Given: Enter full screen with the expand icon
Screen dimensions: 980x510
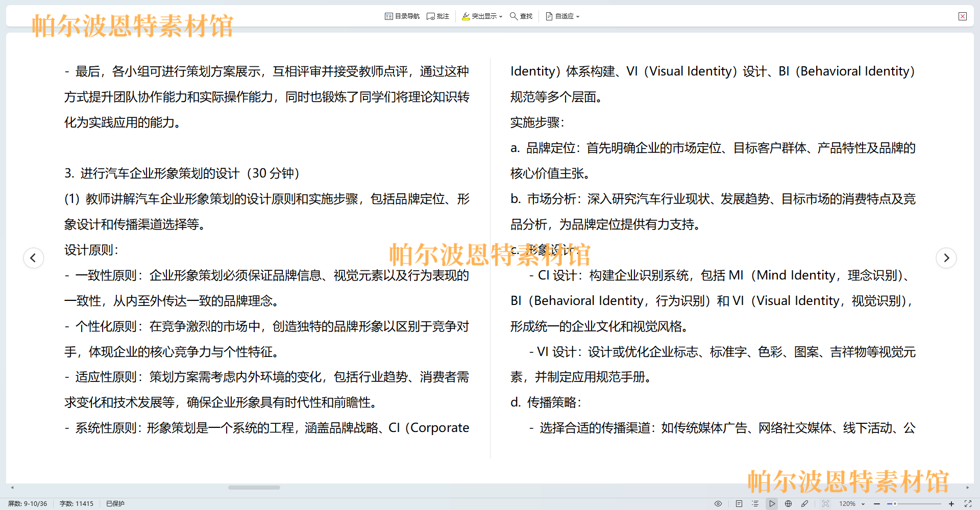Looking at the screenshot, I should pos(968,503).
